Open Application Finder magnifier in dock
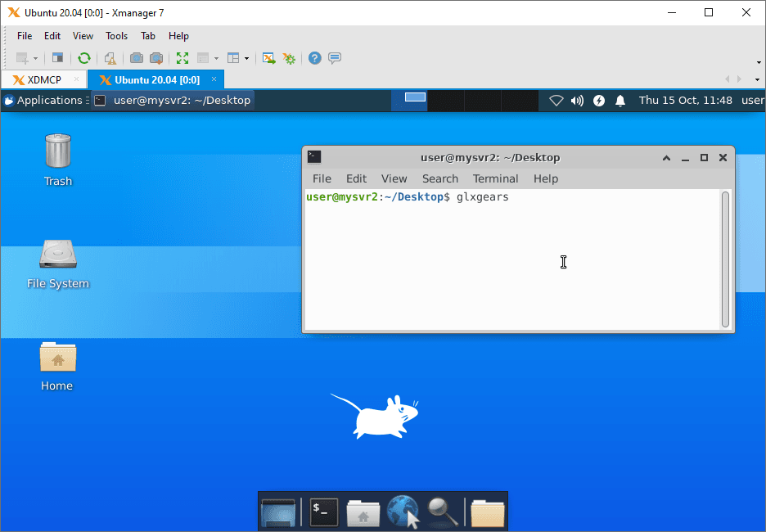Image resolution: width=766 pixels, height=532 pixels. (x=443, y=512)
